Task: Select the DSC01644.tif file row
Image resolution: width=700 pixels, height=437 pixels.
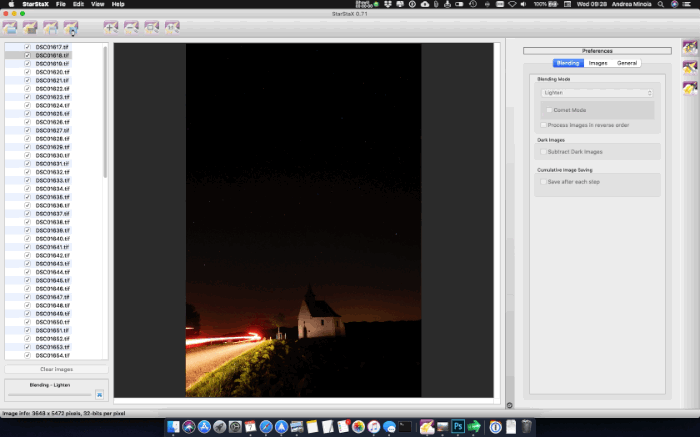Action: click(38, 272)
